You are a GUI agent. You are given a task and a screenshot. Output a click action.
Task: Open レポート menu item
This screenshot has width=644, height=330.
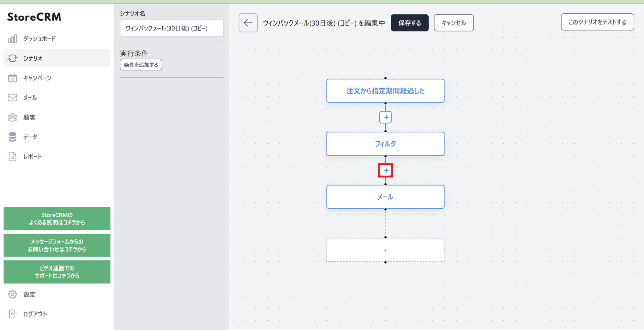point(57,156)
